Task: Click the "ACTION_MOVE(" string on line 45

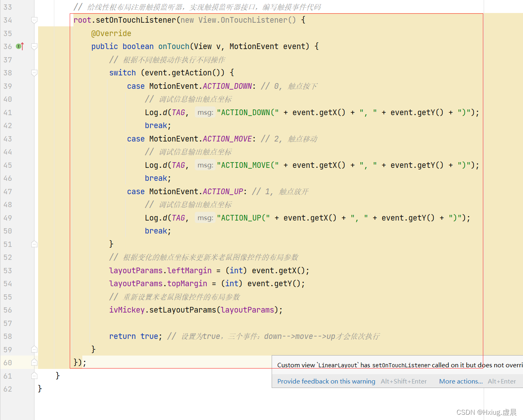Action: (248, 165)
